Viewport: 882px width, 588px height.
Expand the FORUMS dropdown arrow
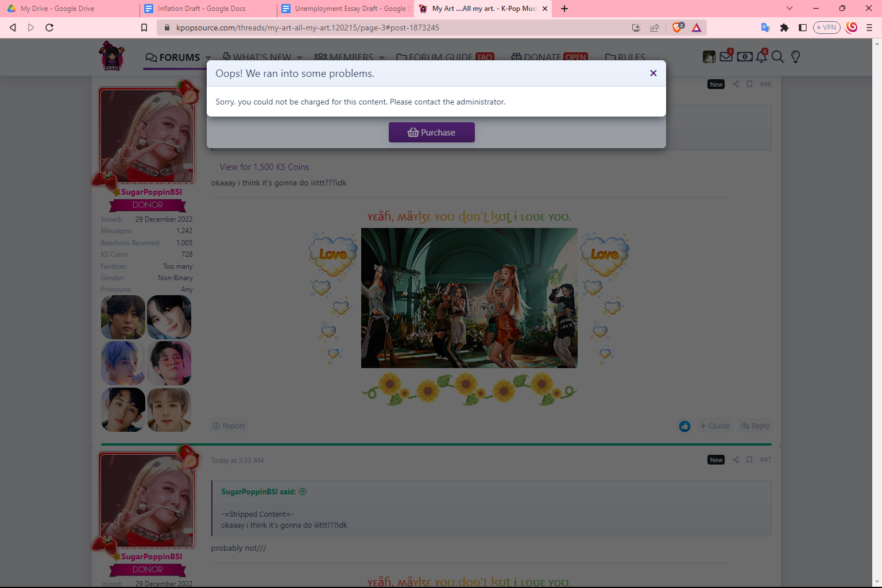(x=208, y=58)
